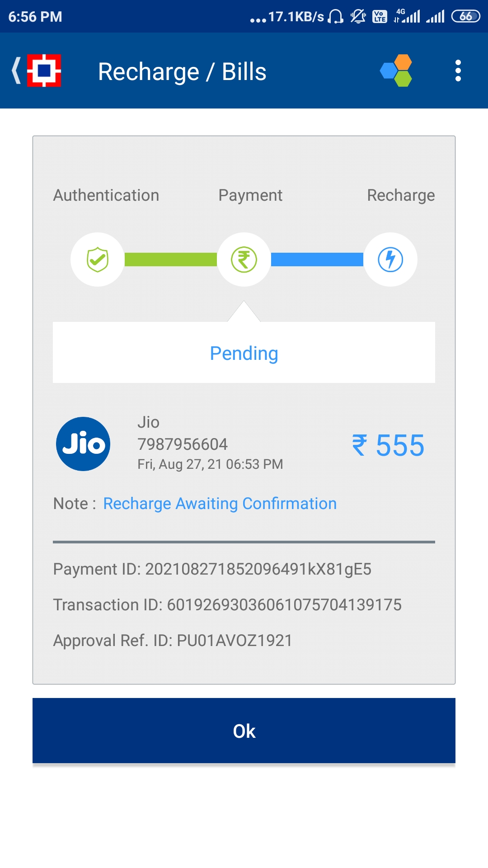Tap the colorful hexagons icon
This screenshot has width=488, height=868.
tap(397, 71)
